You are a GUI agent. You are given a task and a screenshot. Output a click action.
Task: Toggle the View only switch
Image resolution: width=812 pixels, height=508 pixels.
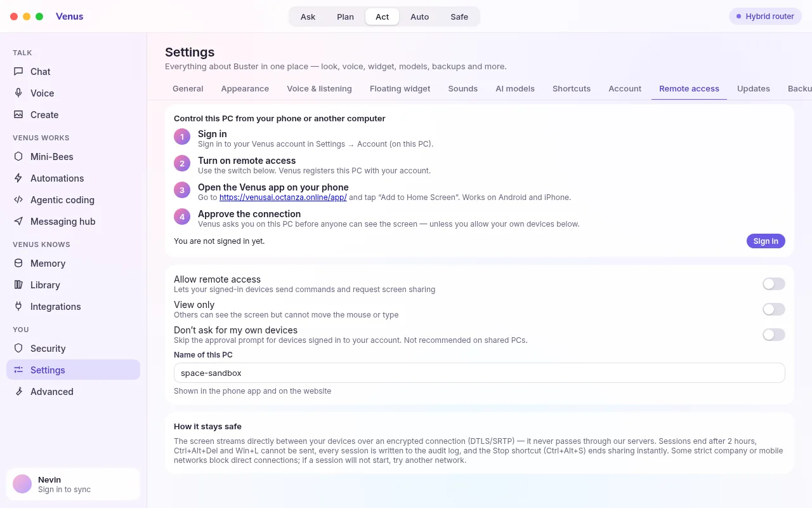[x=774, y=309]
